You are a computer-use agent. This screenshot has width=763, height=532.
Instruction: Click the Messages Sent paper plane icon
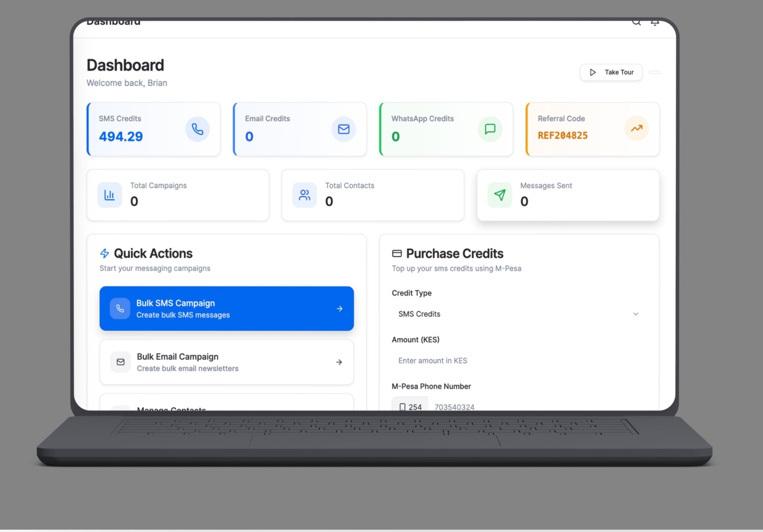500,195
